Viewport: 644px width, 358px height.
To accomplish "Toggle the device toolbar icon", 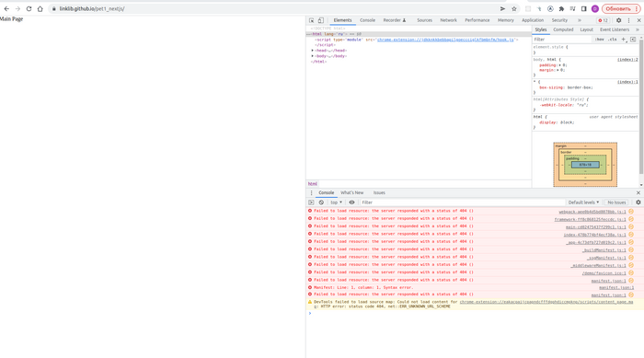I will 321,20.
